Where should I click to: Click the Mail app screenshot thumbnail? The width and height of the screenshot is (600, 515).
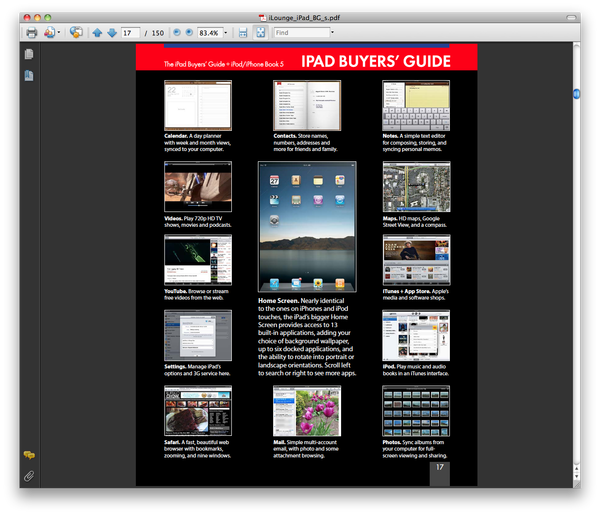307,411
